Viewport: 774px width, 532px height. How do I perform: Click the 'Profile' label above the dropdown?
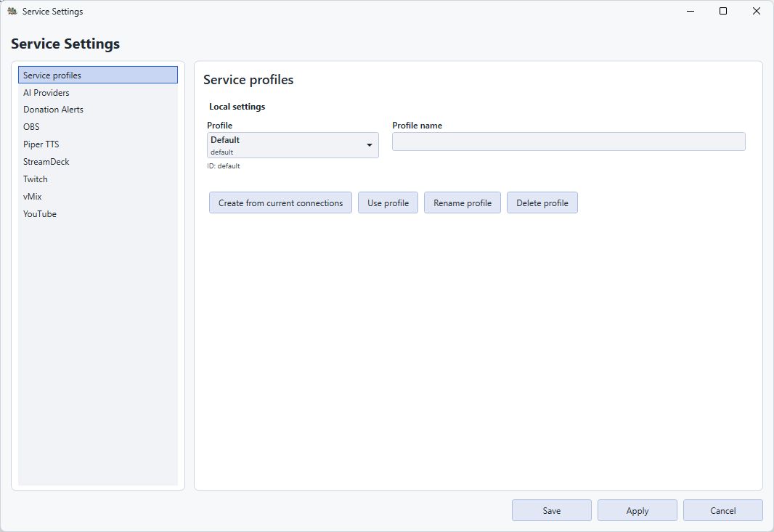(x=220, y=126)
